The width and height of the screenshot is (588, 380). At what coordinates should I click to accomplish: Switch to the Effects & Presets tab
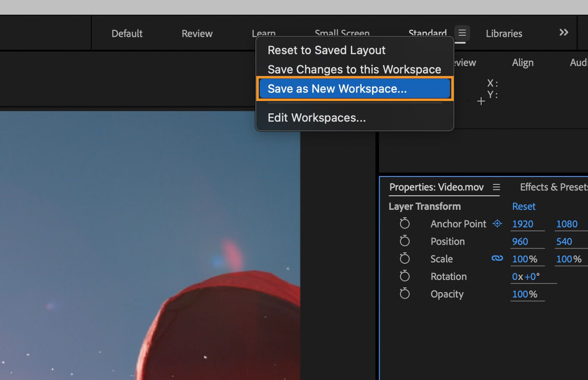pyautogui.click(x=553, y=187)
